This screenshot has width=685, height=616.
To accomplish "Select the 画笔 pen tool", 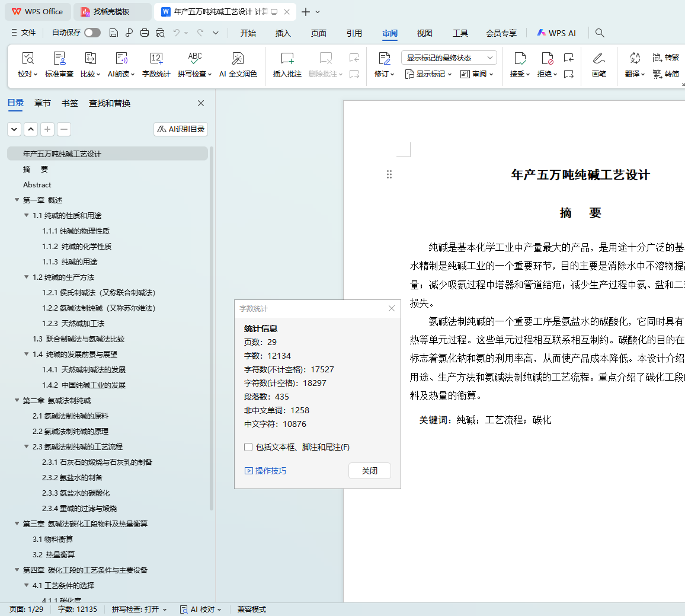I will [598, 59].
